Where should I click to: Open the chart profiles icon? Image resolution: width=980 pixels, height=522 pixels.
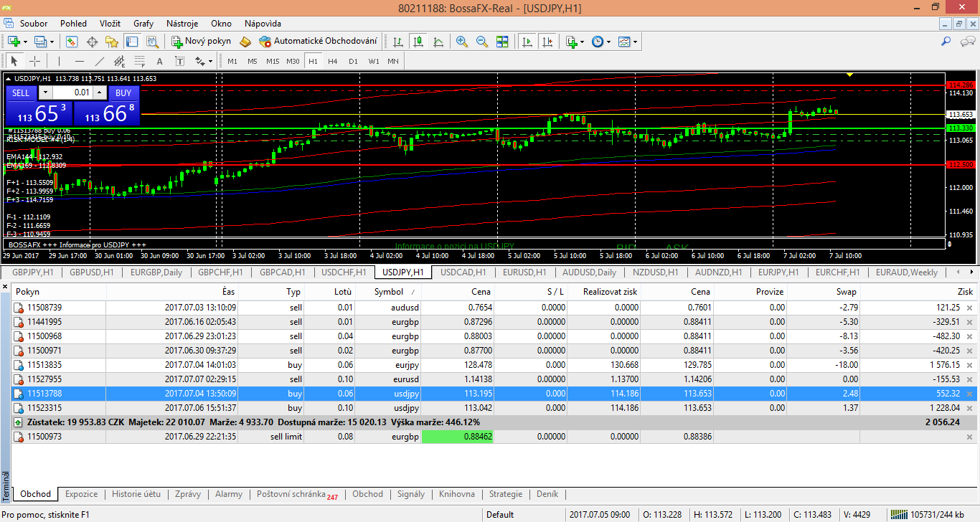(40, 42)
